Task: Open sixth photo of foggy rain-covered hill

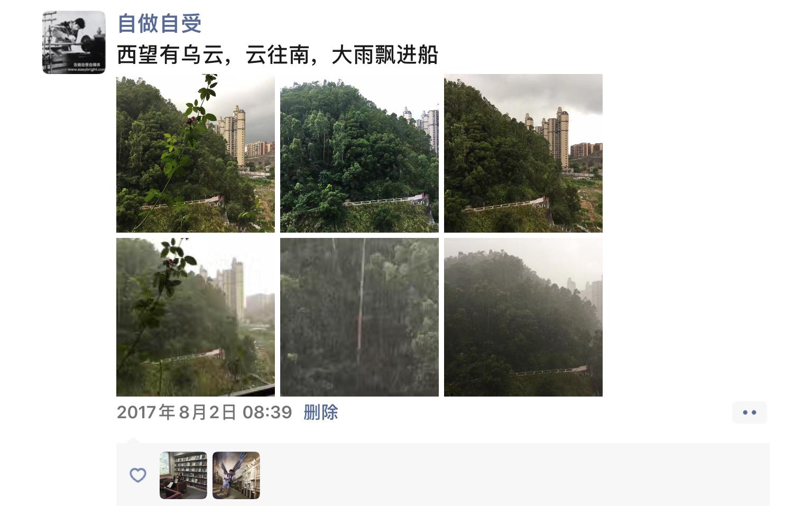Action: 523,317
